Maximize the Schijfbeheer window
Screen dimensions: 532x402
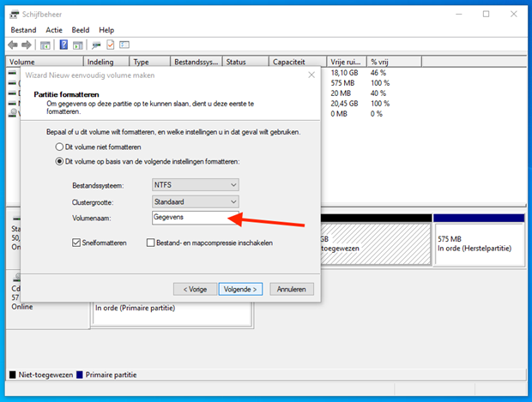pos(486,14)
